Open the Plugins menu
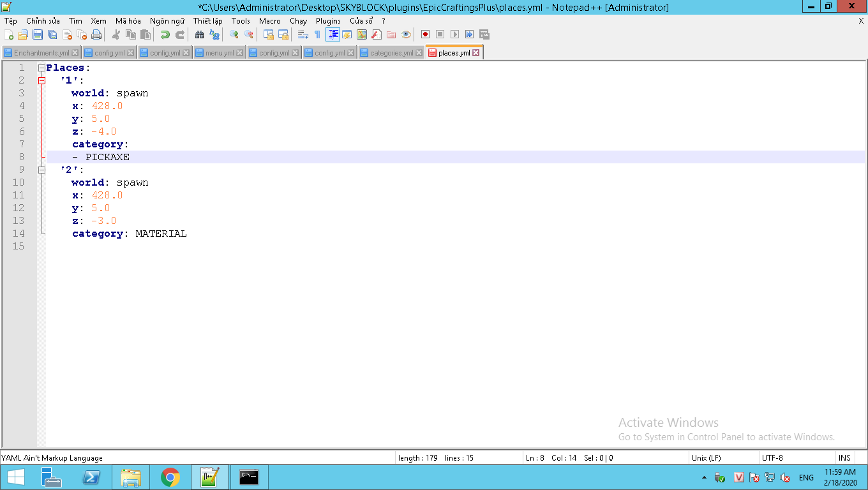This screenshot has height=490, width=868. (328, 21)
